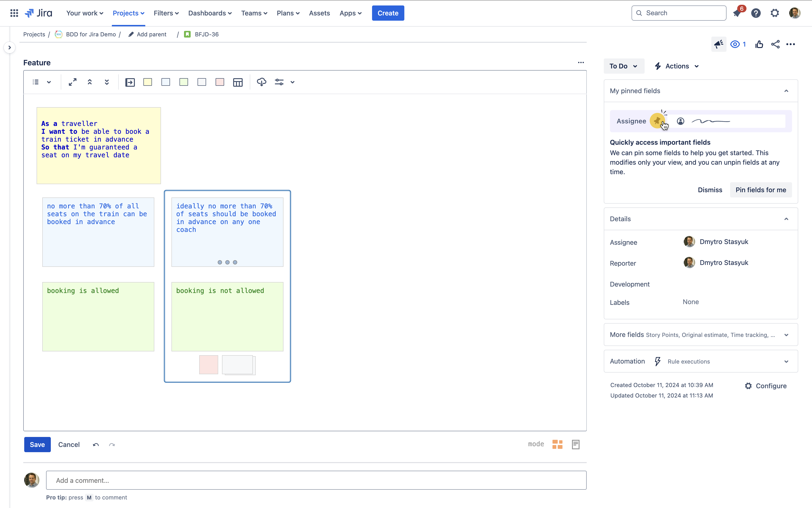Click Pin fields for me
Viewport: 812px width, 508px height.
(x=761, y=190)
